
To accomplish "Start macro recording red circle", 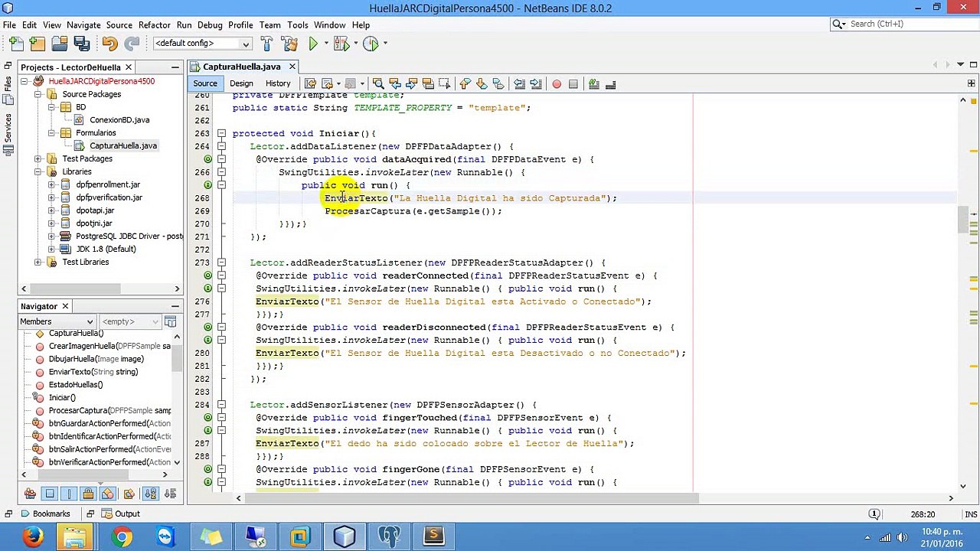I will tap(557, 83).
